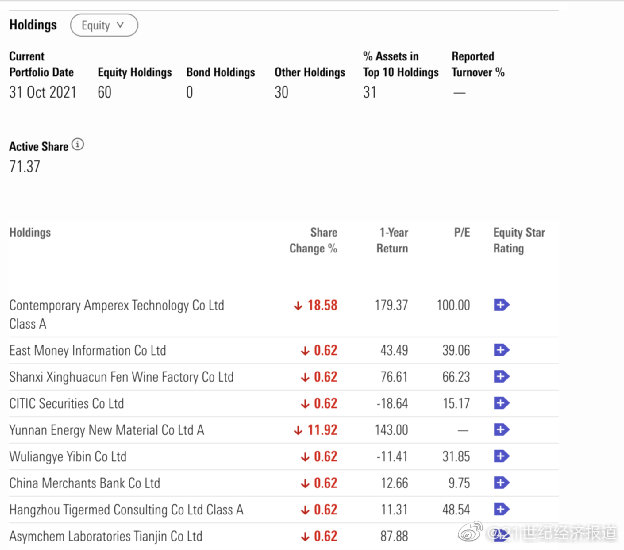
Task: Click the Active Share info icon
Action: click(x=78, y=144)
